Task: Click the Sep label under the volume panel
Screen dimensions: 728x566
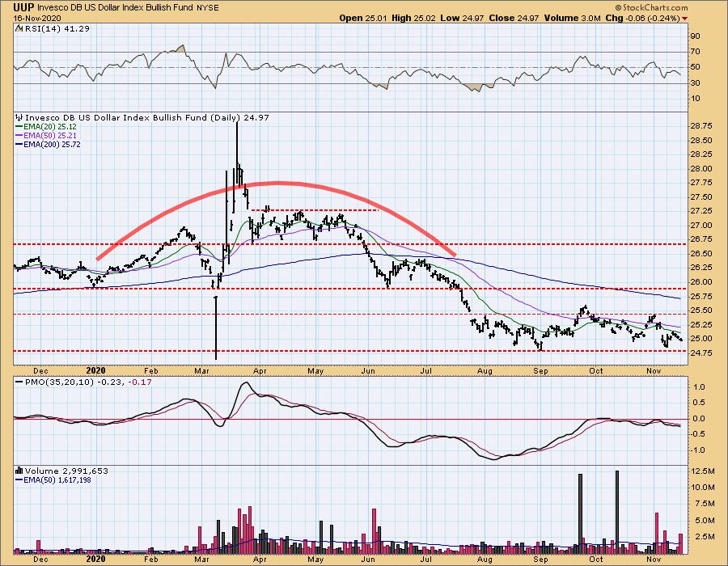Action: click(x=540, y=560)
